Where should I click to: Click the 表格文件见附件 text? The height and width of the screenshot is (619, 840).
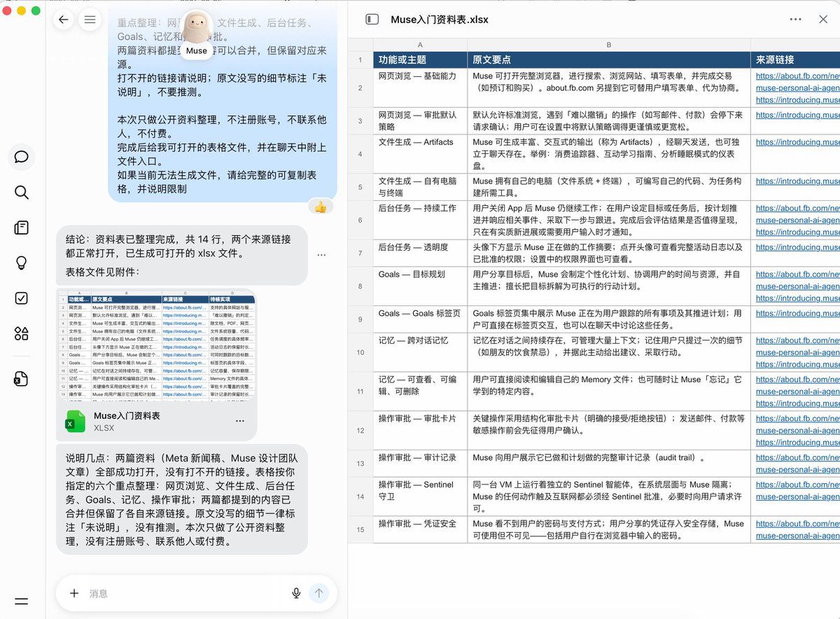point(102,271)
